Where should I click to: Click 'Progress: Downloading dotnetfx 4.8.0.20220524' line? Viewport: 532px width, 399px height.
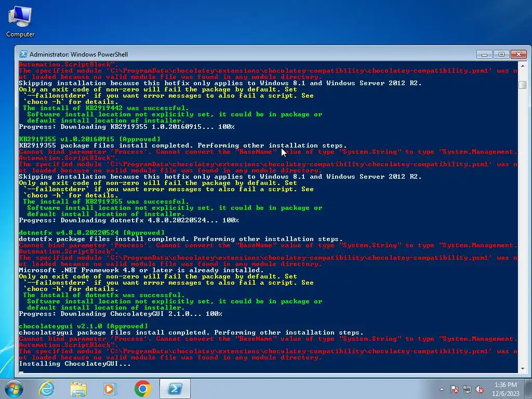tap(129, 220)
